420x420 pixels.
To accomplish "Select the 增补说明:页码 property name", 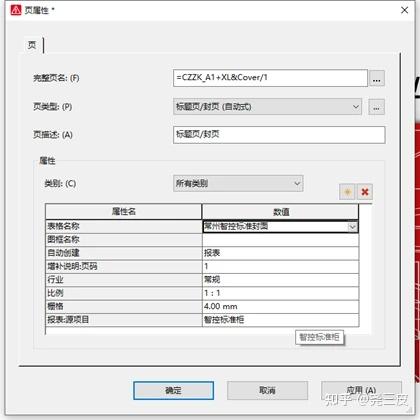I will point(124,267).
